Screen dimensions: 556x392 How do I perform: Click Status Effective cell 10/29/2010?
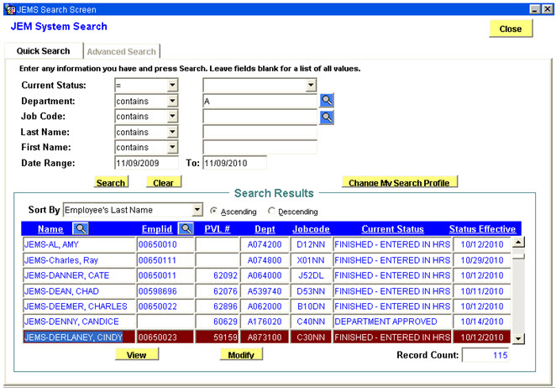coord(482,260)
